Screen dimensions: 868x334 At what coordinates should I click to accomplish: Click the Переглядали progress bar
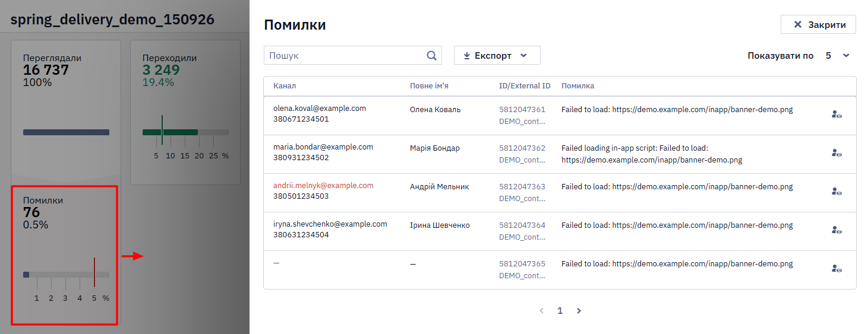66,132
